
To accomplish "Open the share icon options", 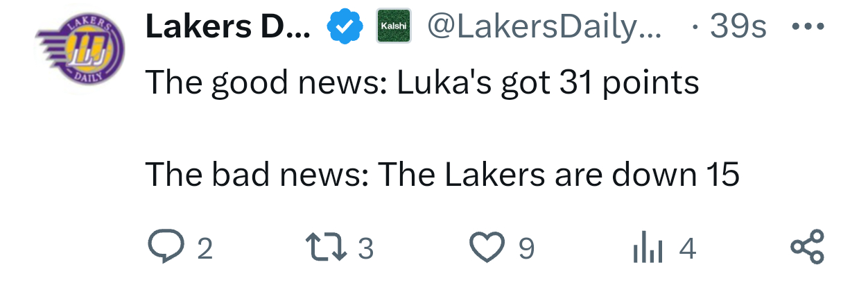I will click(x=808, y=248).
